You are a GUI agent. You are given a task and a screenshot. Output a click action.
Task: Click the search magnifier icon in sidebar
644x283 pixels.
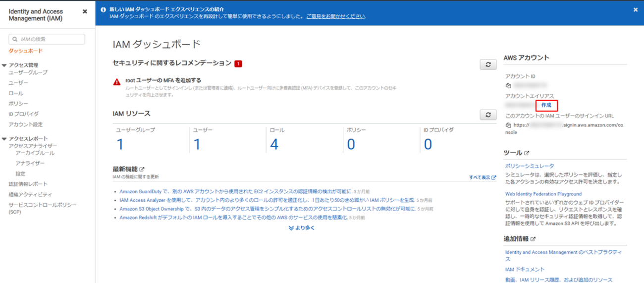15,39
